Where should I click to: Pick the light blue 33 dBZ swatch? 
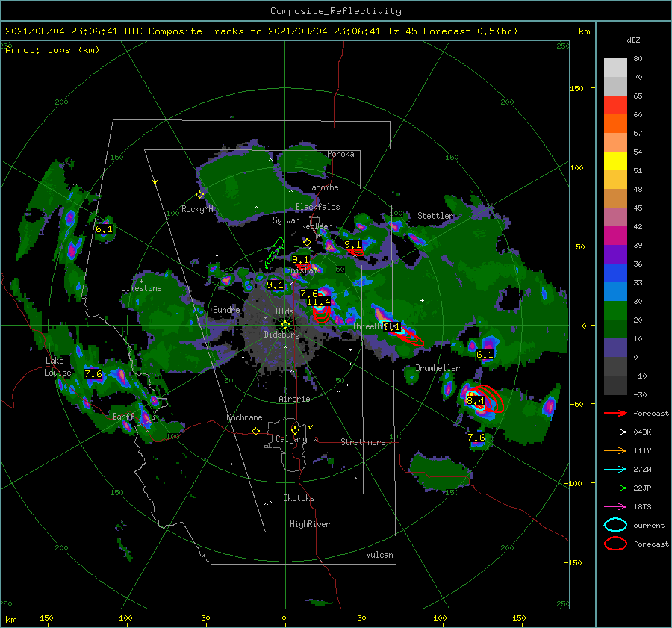coord(615,292)
